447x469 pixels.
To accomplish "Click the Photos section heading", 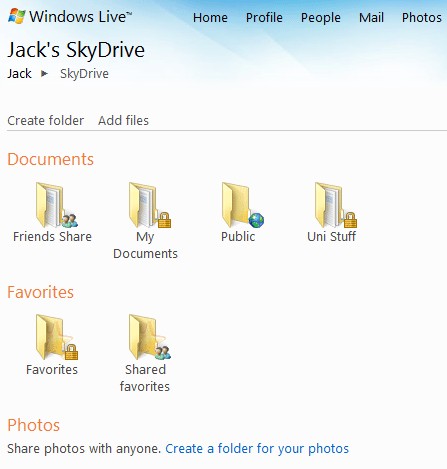I will pos(34,425).
